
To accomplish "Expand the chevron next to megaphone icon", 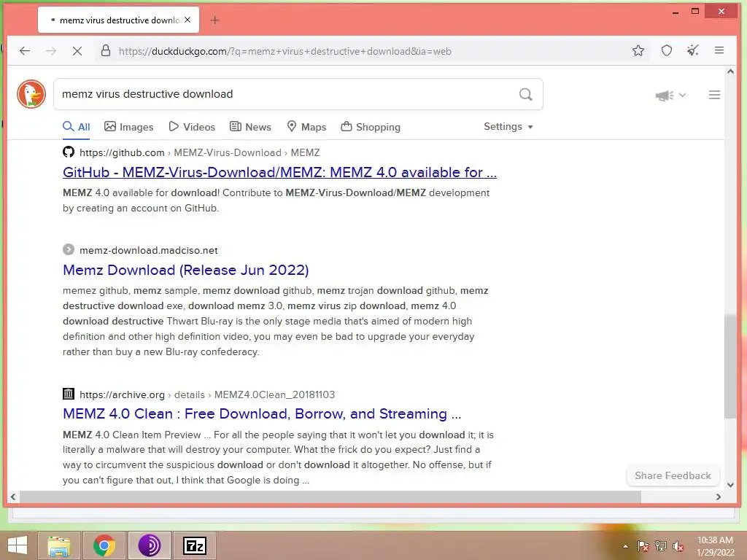I will (x=682, y=95).
